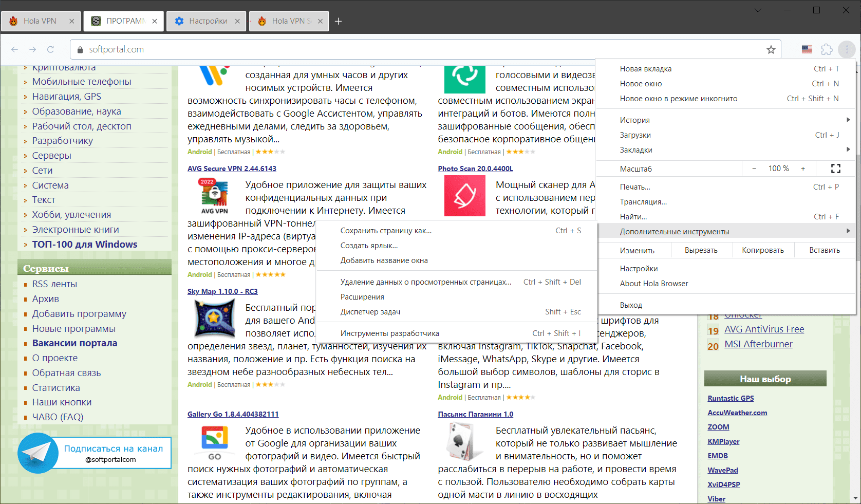Click the solitaire cards app icon

(465, 442)
